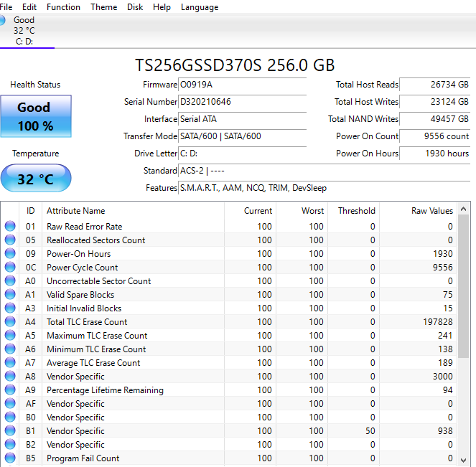Click the attribute list scrollbar thumb
The image size is (476, 467).
[x=463, y=286]
